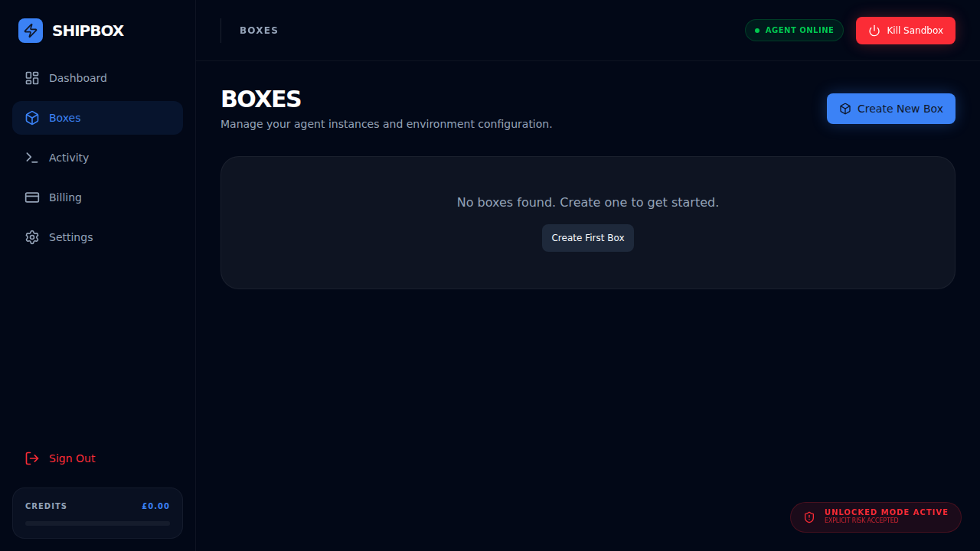Click the Boxes cube icon in sidebar

tap(31, 117)
